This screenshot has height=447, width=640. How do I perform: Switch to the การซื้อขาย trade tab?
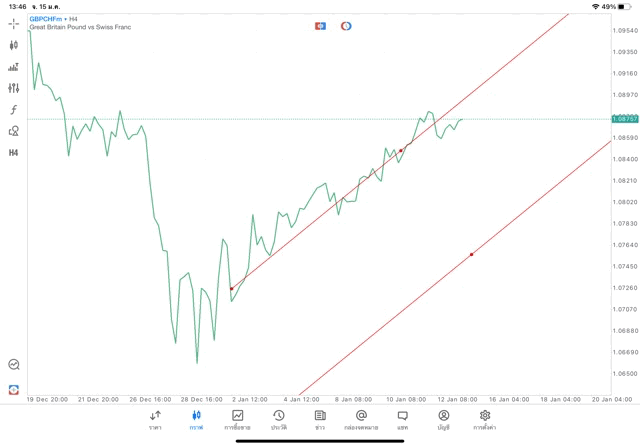coord(238,420)
